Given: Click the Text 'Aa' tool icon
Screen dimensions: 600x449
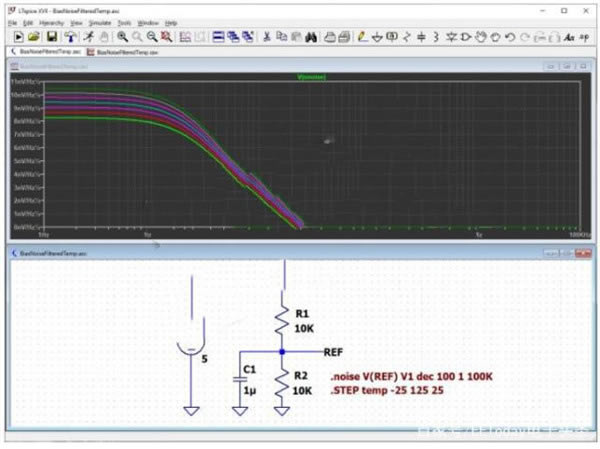Looking at the screenshot, I should coord(568,36).
